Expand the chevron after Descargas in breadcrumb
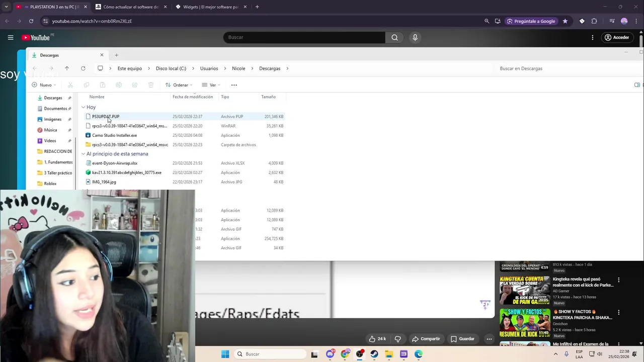The height and width of the screenshot is (362, 644). point(287,68)
